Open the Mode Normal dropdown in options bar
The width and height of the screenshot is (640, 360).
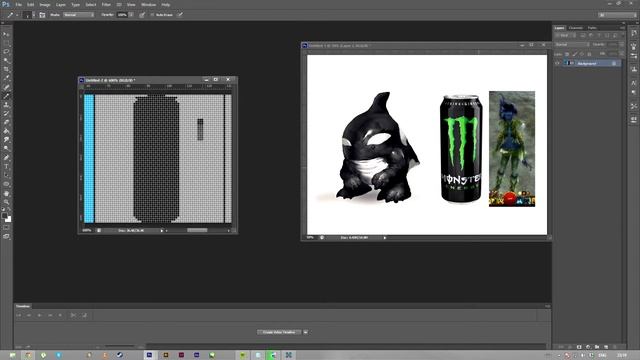click(x=78, y=15)
